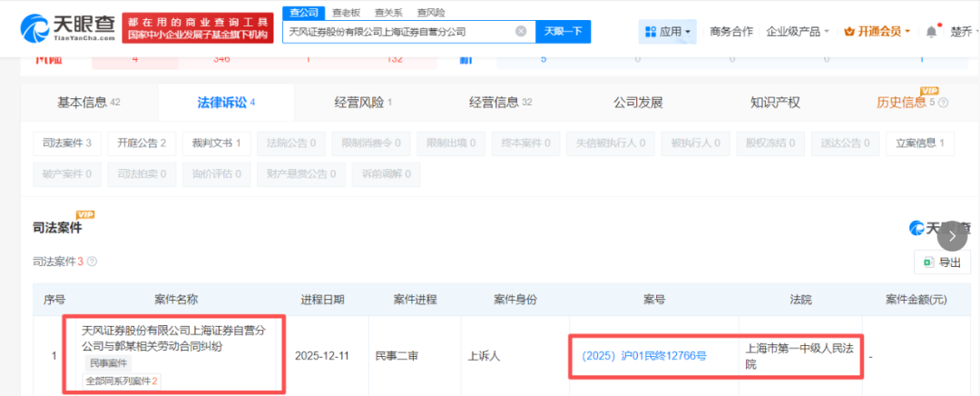Viewport: 980px width, 396px height.
Task: Click the info icon beside 司法案件 3
Action: tap(92, 262)
